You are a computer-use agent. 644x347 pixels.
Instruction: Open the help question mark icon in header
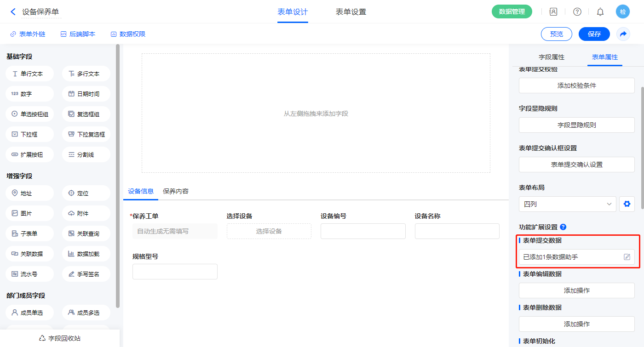click(x=577, y=12)
